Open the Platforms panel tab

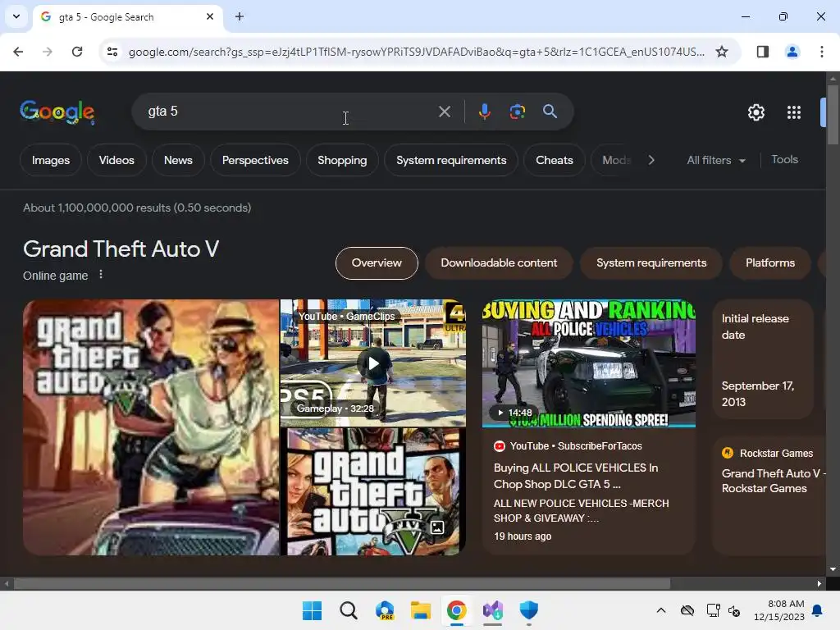pos(769,263)
